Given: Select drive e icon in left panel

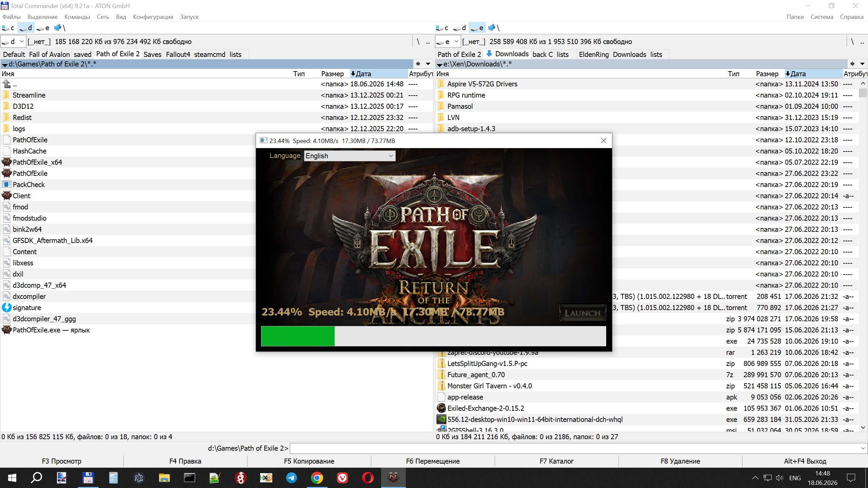Looking at the screenshot, I should (x=43, y=28).
